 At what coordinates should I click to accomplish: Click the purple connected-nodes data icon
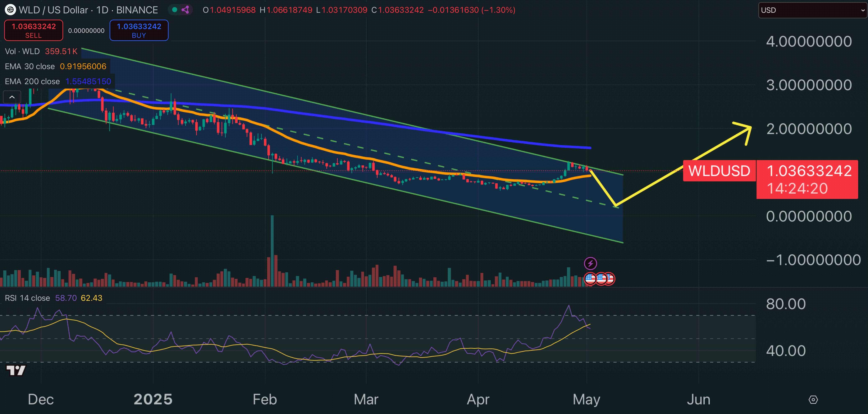[185, 10]
